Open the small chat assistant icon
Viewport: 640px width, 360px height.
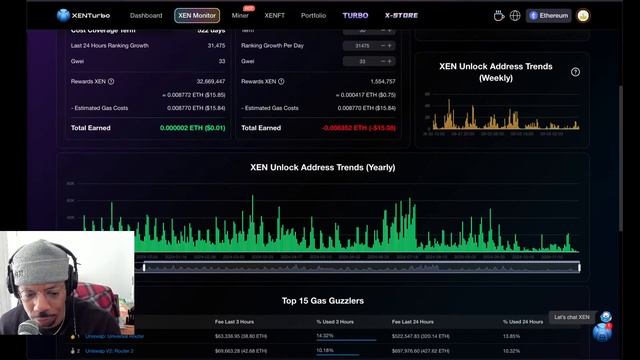point(606,317)
